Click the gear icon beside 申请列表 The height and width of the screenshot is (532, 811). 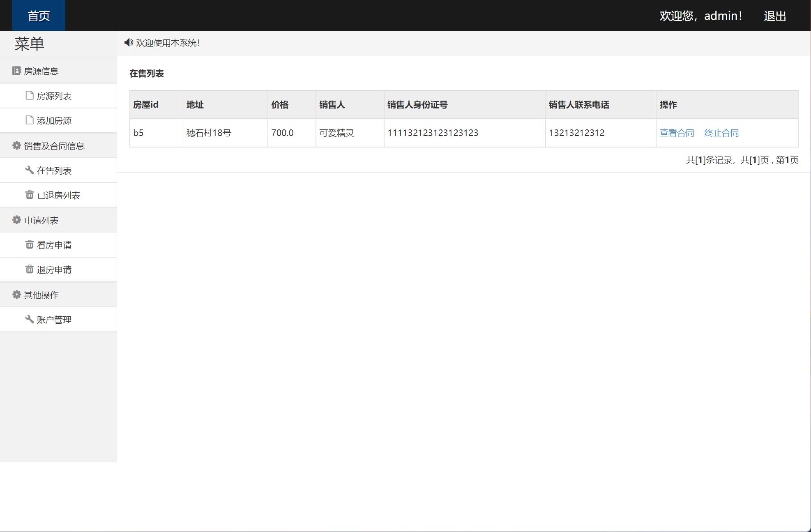[16, 220]
